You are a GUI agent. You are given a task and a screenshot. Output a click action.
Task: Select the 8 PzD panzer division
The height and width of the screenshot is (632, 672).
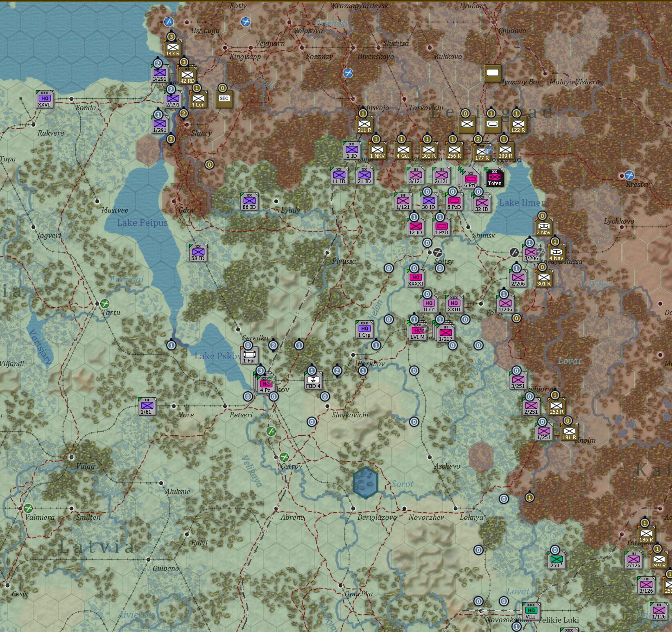pos(454,202)
